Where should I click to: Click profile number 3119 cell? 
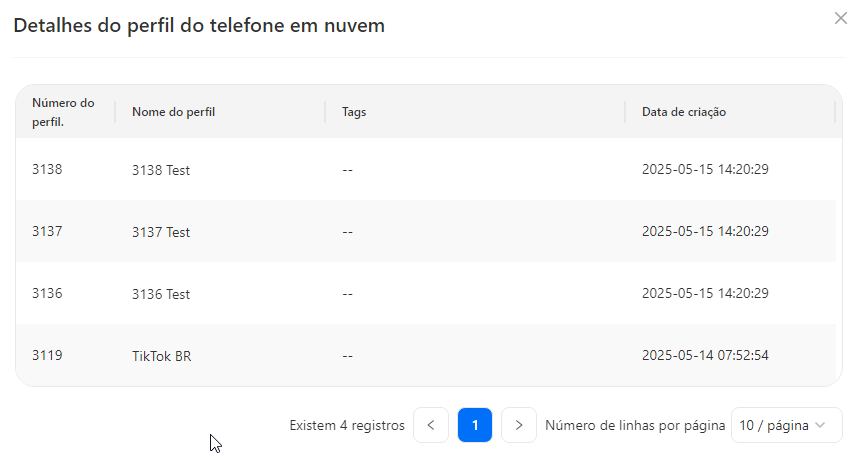(x=47, y=355)
